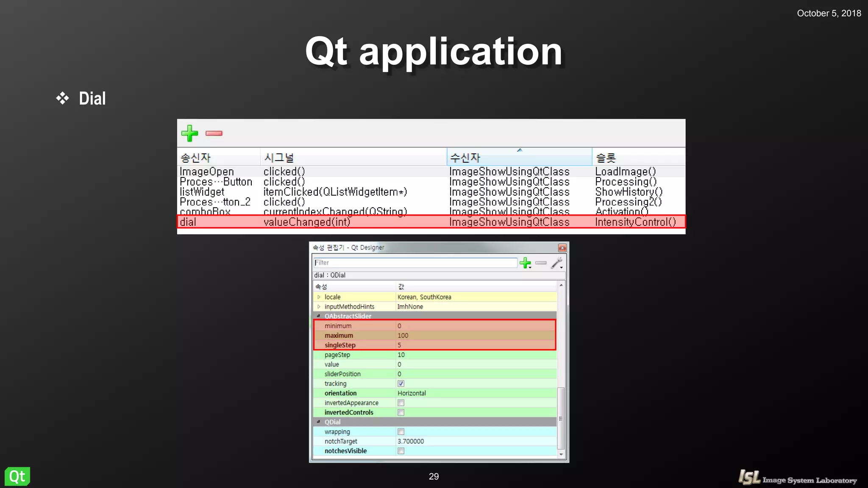Click the property Filter input field

[x=415, y=263]
